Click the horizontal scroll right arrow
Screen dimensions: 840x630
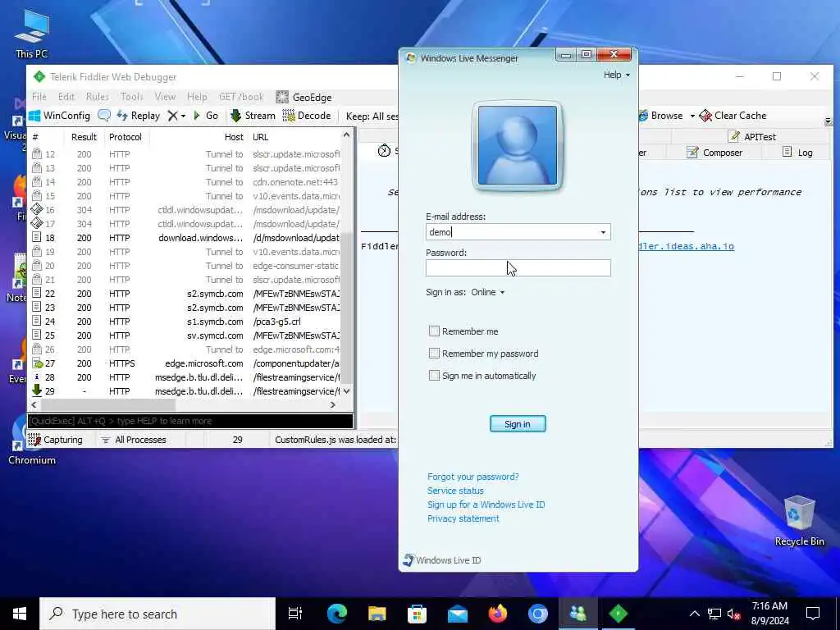click(x=333, y=405)
